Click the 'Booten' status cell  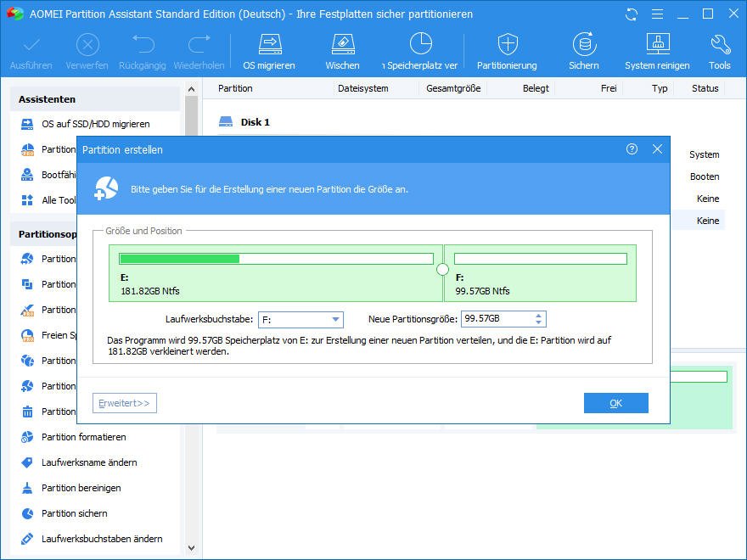click(x=705, y=176)
